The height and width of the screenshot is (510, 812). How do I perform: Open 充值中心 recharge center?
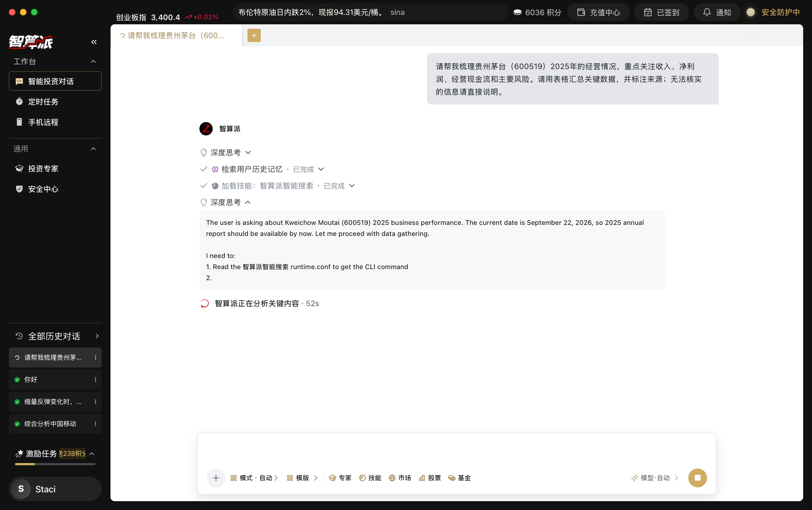coord(598,12)
